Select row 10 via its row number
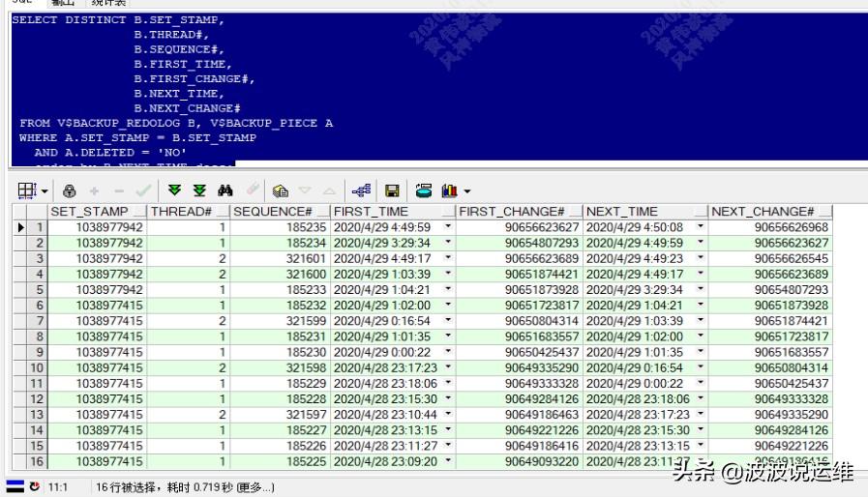 38,368
